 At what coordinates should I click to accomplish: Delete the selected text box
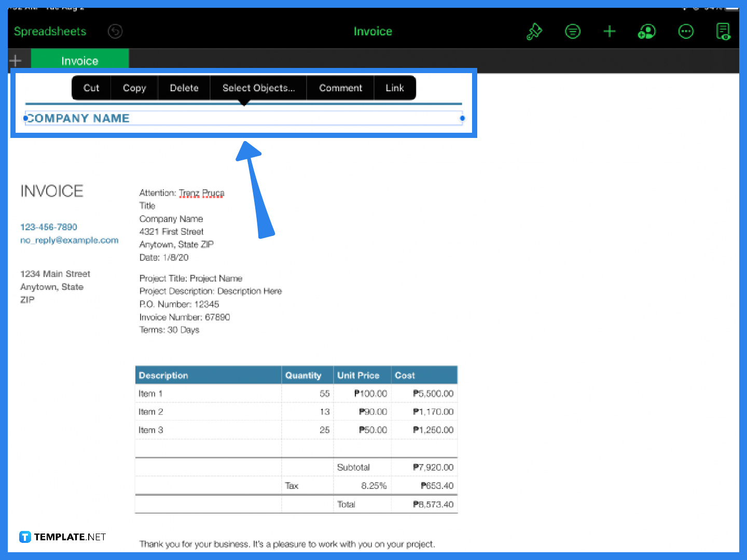point(184,88)
